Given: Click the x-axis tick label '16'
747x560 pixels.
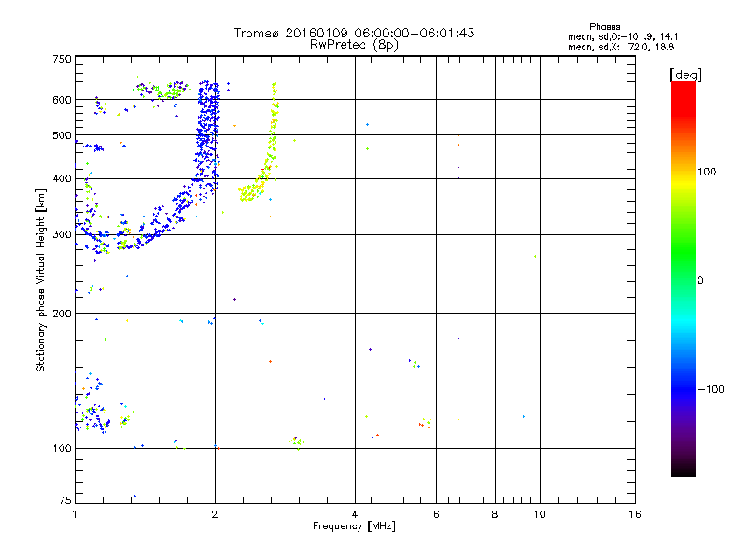Looking at the screenshot, I should click(x=635, y=514).
